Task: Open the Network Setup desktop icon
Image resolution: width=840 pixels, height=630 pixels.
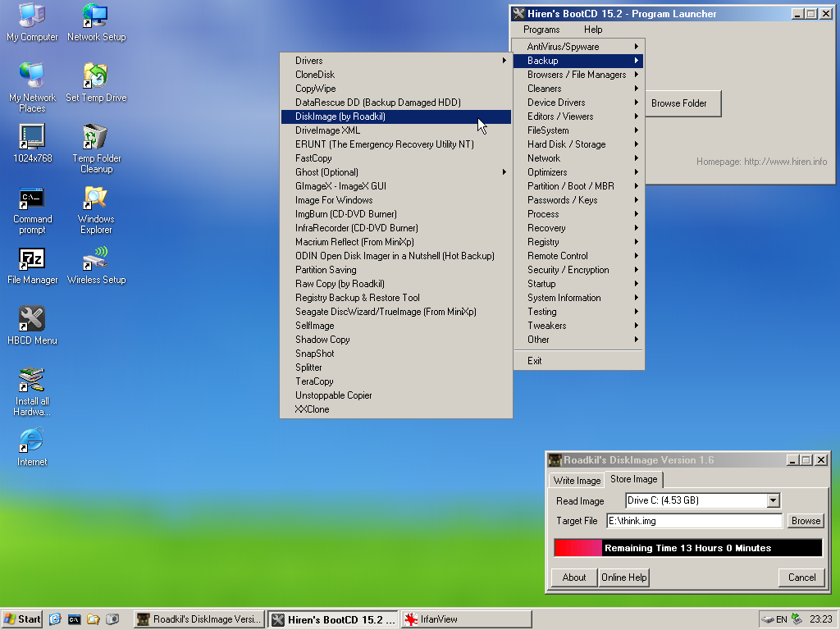Action: tap(96, 16)
